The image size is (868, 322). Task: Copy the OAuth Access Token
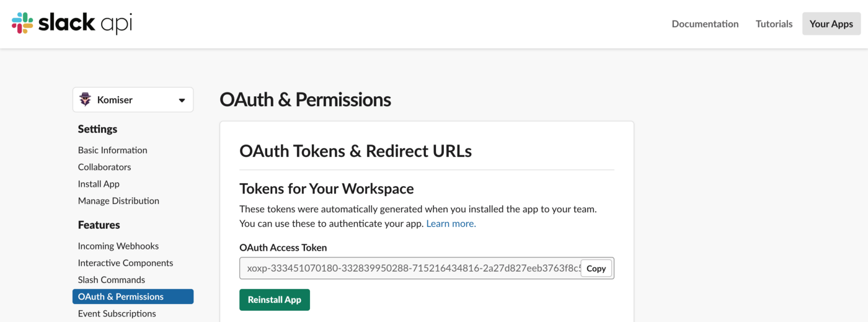(x=596, y=269)
